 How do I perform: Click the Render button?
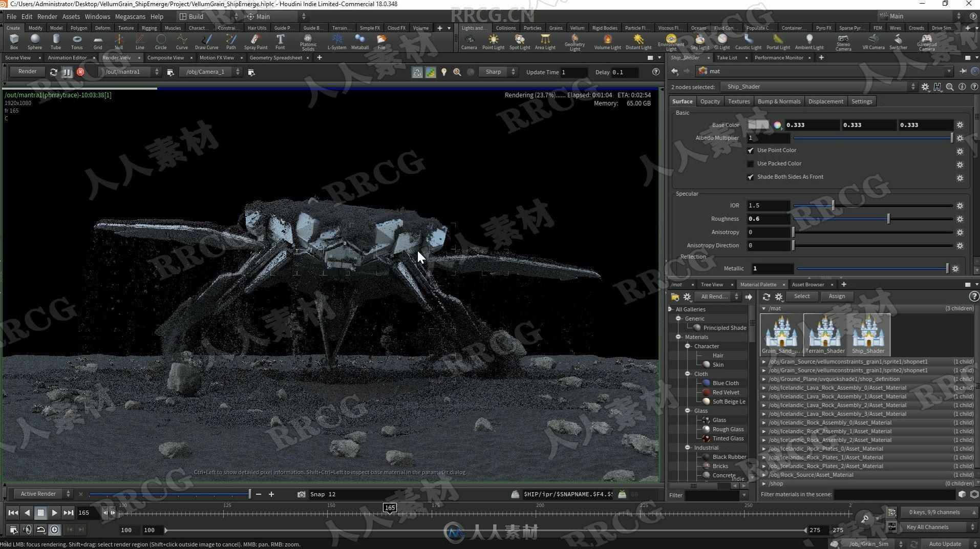click(x=27, y=72)
